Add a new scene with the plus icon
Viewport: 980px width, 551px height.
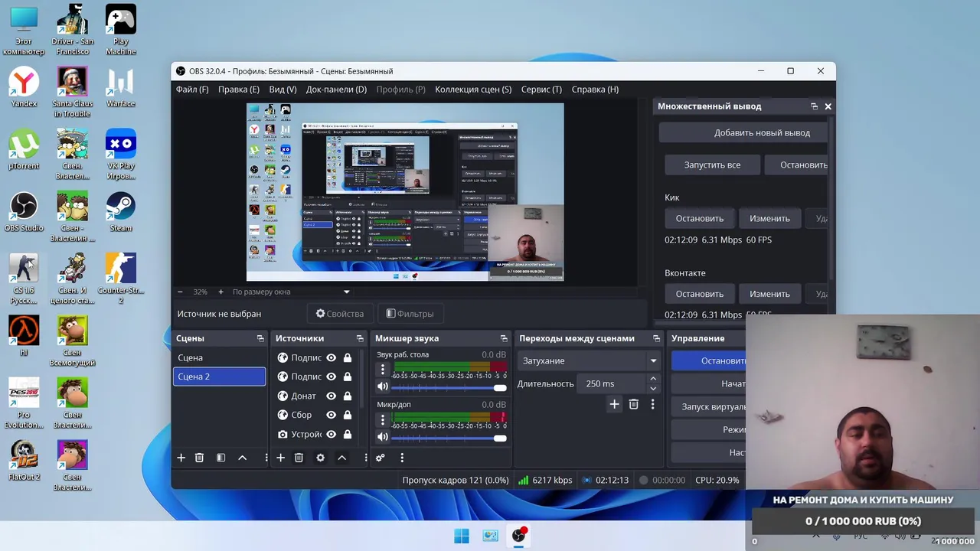pos(181,458)
